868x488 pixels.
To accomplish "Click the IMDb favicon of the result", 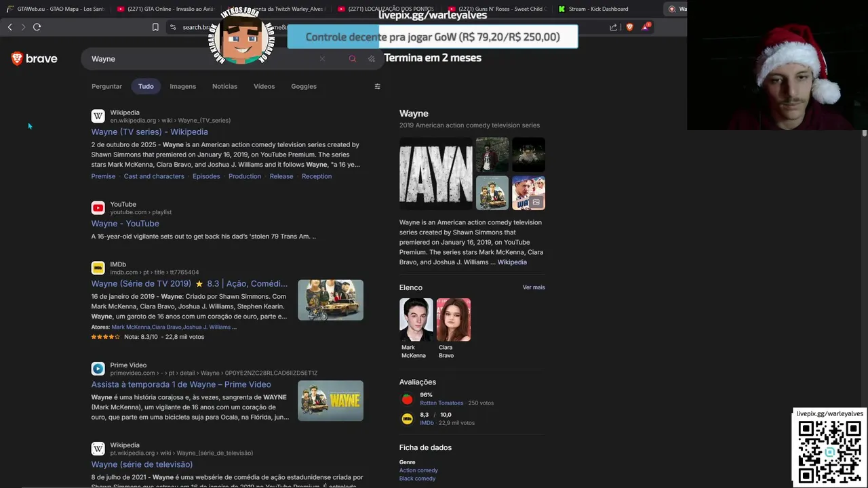I will point(98,268).
